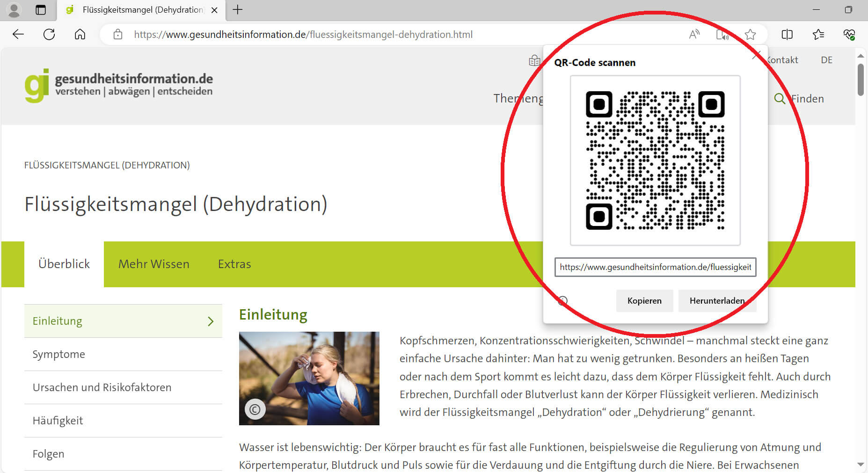
Task: Go to browser home page icon
Action: pyautogui.click(x=80, y=34)
